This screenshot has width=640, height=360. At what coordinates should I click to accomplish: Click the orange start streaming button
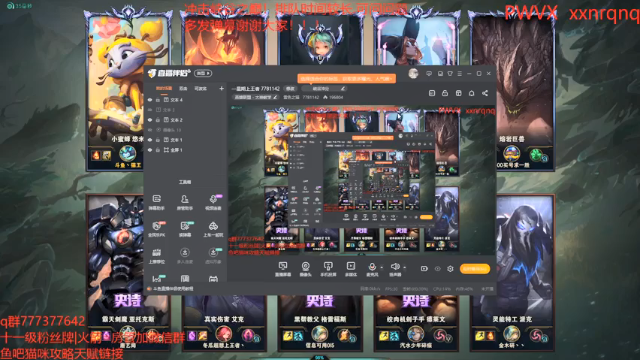coord(475,269)
